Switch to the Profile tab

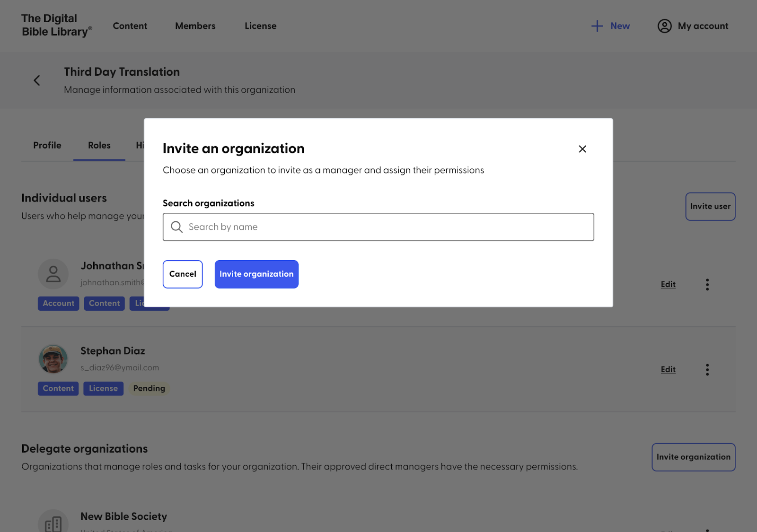(x=47, y=145)
